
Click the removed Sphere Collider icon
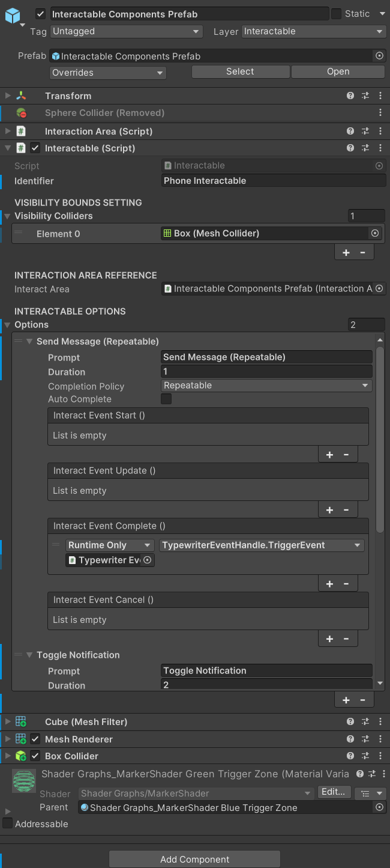coord(21,113)
